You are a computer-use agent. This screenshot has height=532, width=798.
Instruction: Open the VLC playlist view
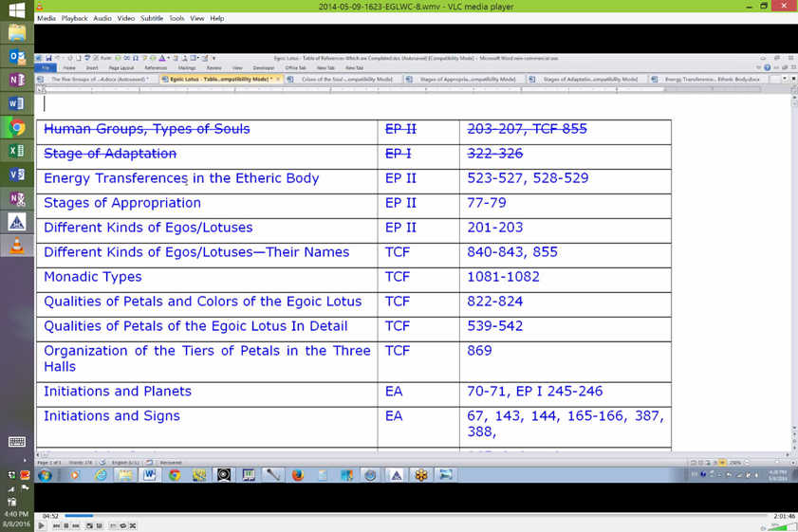[113, 525]
